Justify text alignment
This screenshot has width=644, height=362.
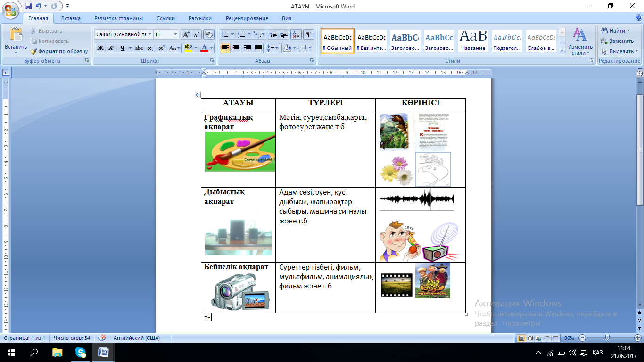tap(258, 48)
